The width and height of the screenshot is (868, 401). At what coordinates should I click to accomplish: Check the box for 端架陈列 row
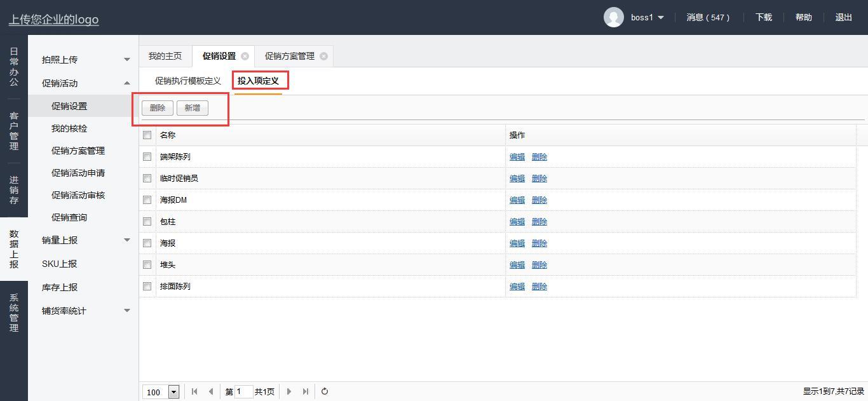[147, 156]
